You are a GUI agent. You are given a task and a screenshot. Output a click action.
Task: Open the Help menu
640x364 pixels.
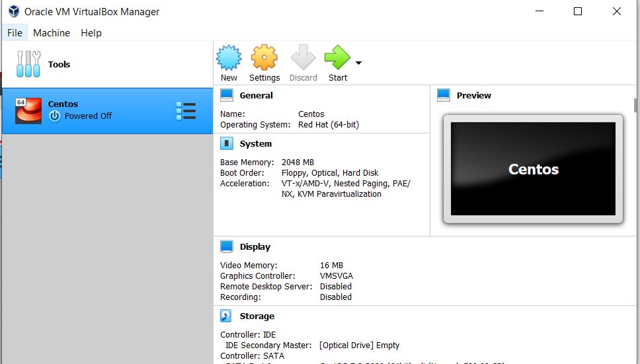coord(91,32)
